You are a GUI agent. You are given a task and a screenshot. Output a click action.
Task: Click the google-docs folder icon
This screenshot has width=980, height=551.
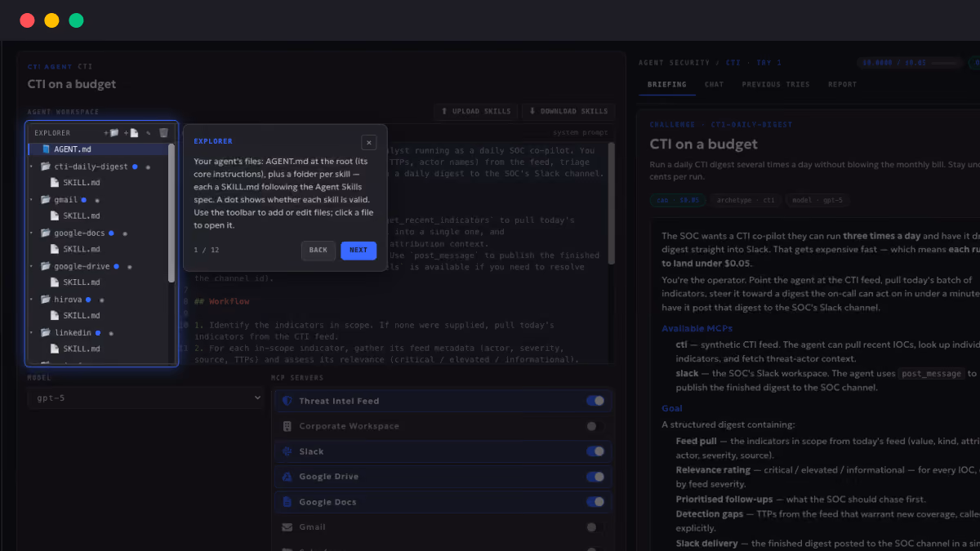[x=46, y=233]
